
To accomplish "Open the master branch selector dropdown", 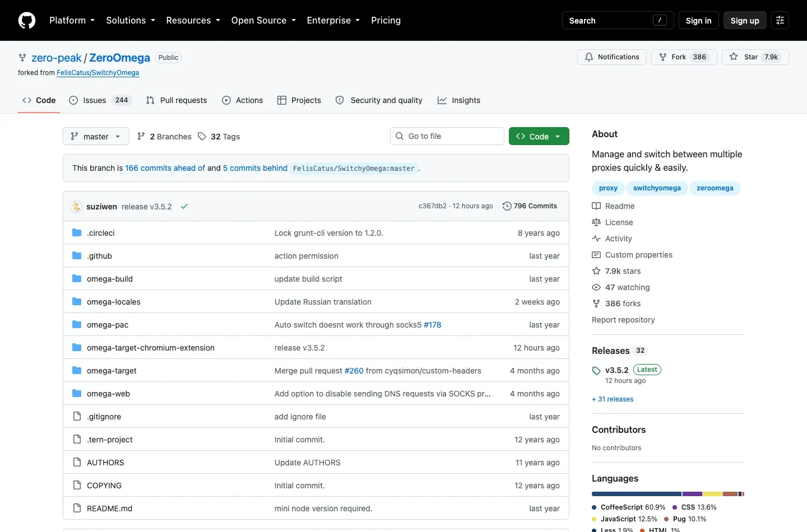I will (x=96, y=136).
